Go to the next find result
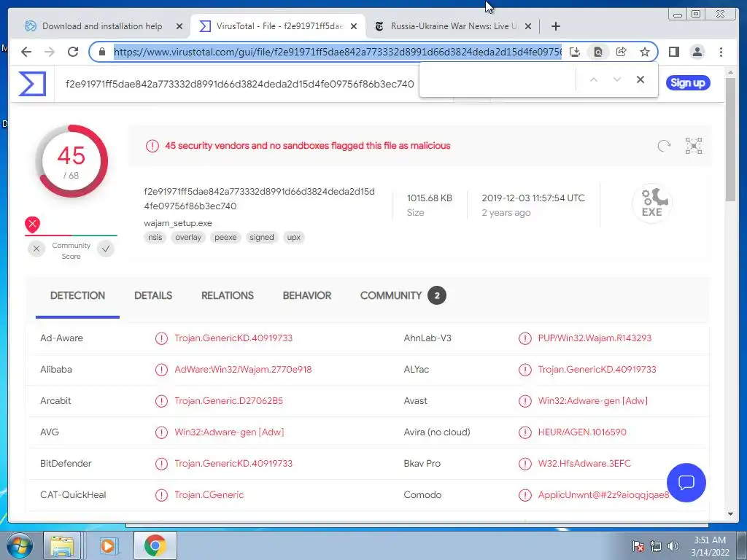This screenshot has width=747, height=560. [x=617, y=79]
